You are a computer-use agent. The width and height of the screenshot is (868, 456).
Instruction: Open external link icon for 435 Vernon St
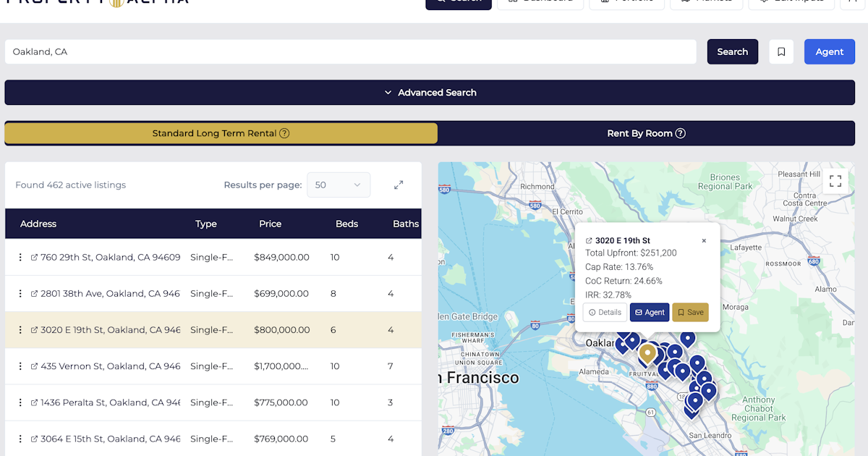tap(34, 366)
